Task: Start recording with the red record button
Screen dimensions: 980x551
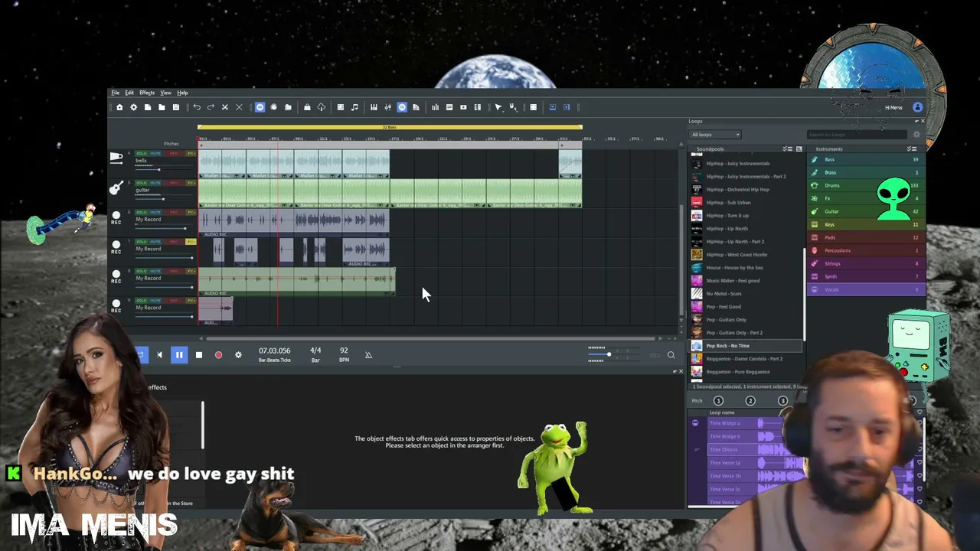Action: [218, 355]
